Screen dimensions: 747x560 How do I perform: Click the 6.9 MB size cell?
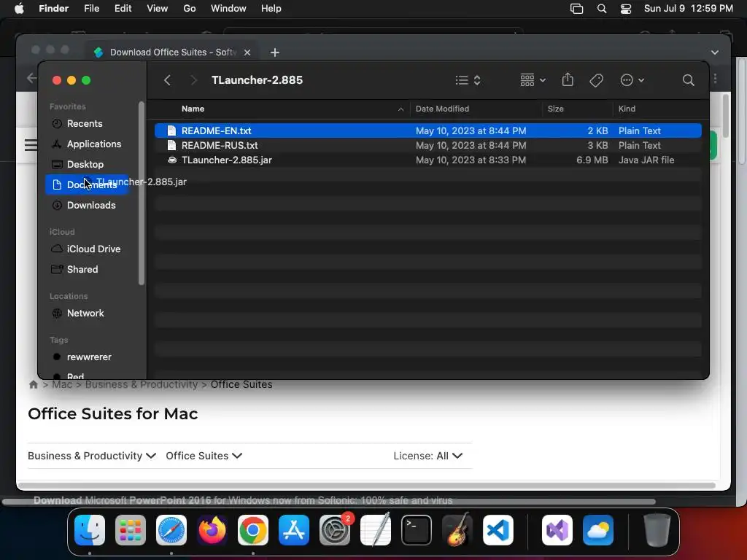click(x=592, y=160)
